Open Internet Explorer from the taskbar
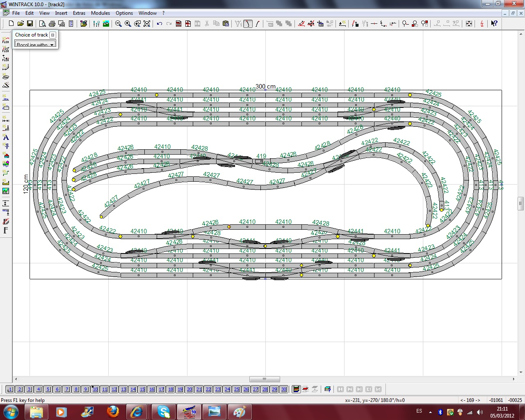525x420 pixels. coord(137,411)
